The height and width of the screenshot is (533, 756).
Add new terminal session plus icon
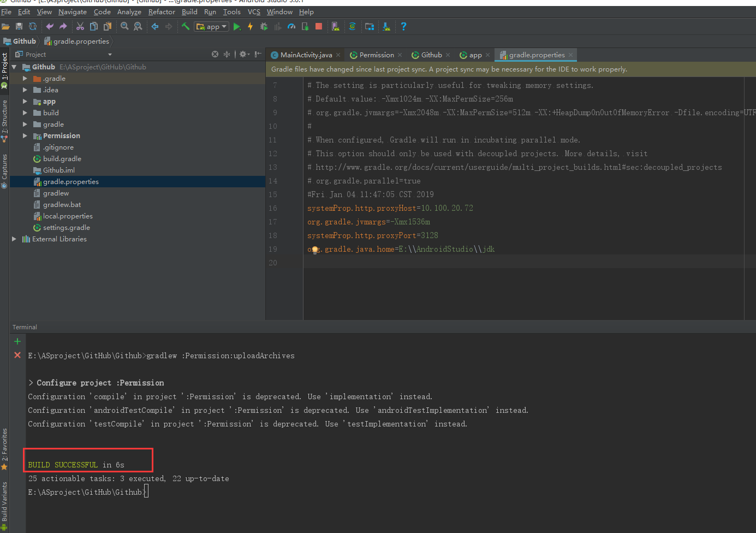click(17, 341)
